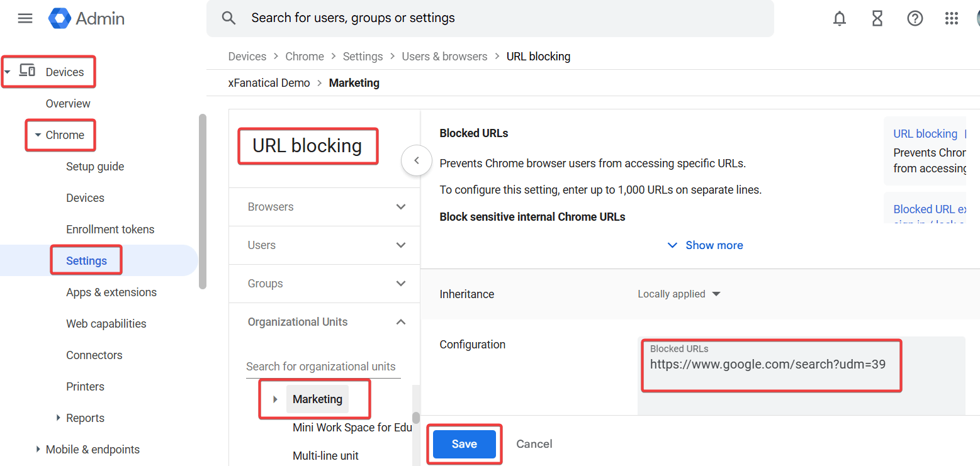Open Apps & extensions page

click(x=111, y=292)
